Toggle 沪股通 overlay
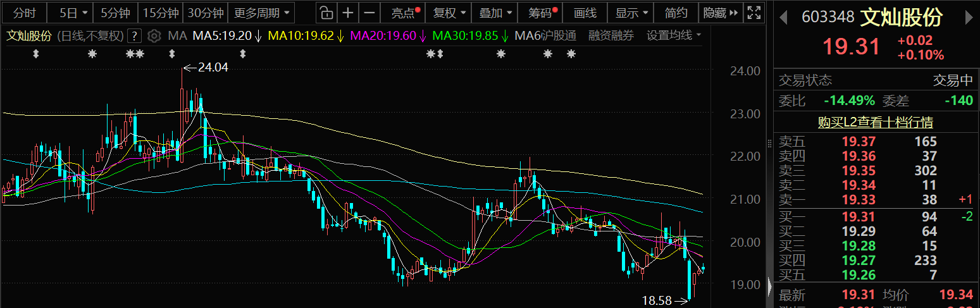980x308 pixels. pyautogui.click(x=559, y=35)
